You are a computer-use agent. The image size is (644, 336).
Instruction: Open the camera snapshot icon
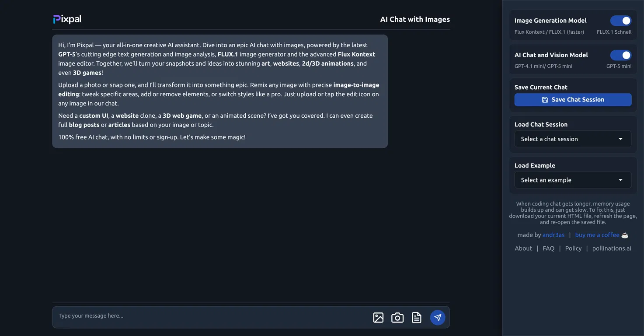pos(397,318)
